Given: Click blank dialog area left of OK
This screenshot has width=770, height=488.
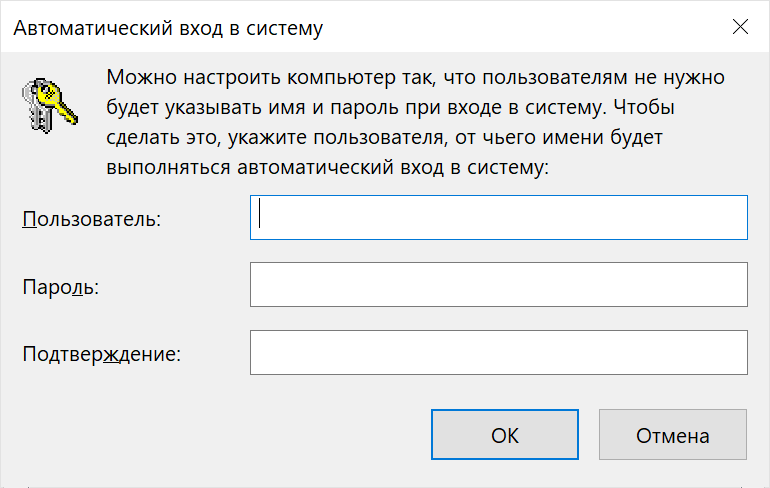Looking at the screenshot, I should 220,435.
